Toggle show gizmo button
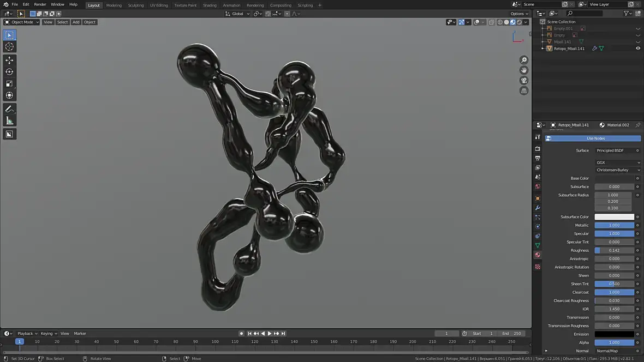 [x=462, y=22]
